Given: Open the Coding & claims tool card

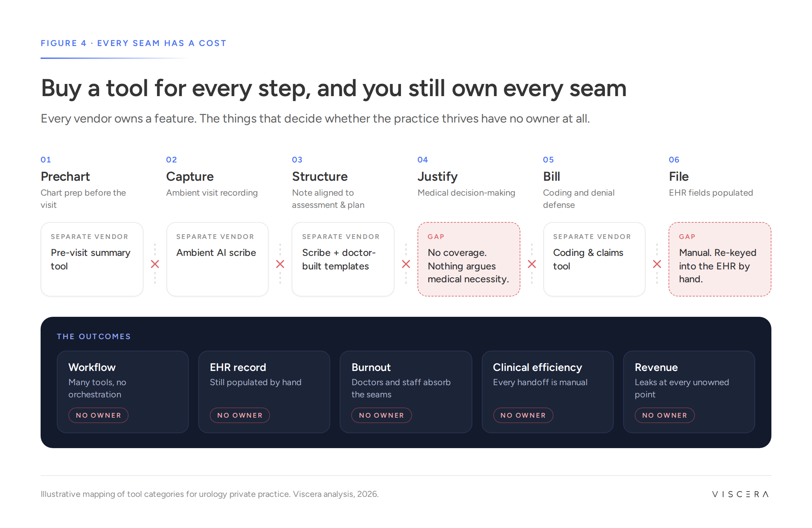Looking at the screenshot, I should (x=594, y=259).
